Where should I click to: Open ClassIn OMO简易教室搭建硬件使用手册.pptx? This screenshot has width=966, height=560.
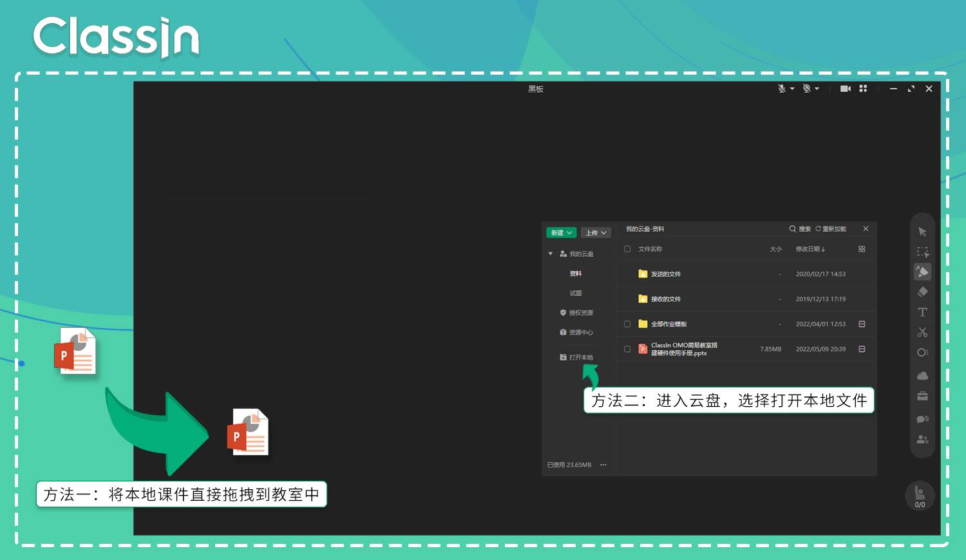click(x=684, y=349)
